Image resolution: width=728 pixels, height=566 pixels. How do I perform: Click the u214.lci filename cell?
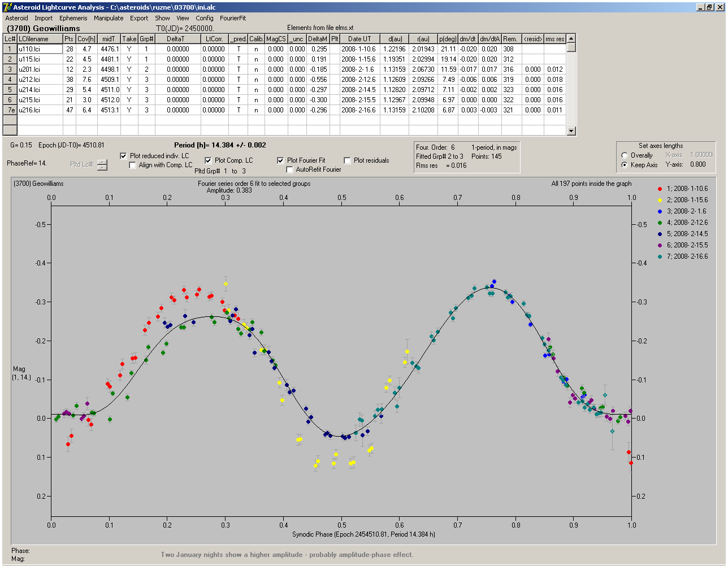pyautogui.click(x=40, y=90)
